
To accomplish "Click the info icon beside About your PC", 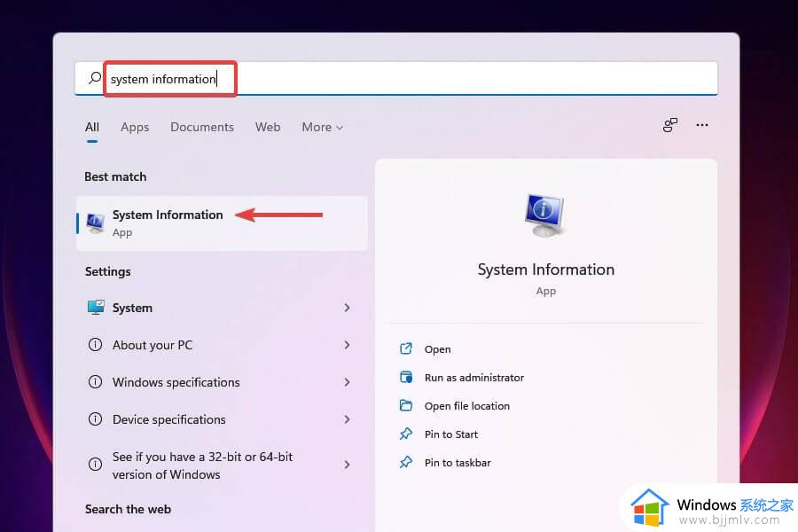I will pyautogui.click(x=95, y=345).
